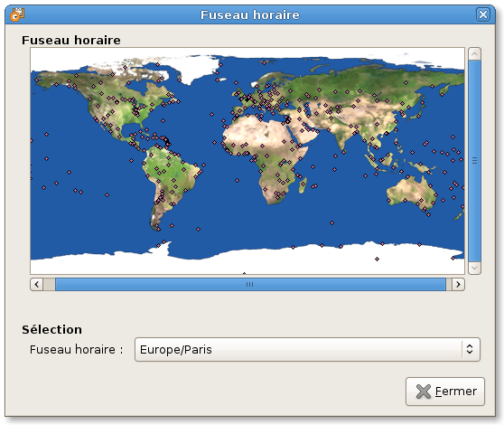Click the X icon on the Fermer button
This screenshot has height=425, width=504.
pos(424,392)
